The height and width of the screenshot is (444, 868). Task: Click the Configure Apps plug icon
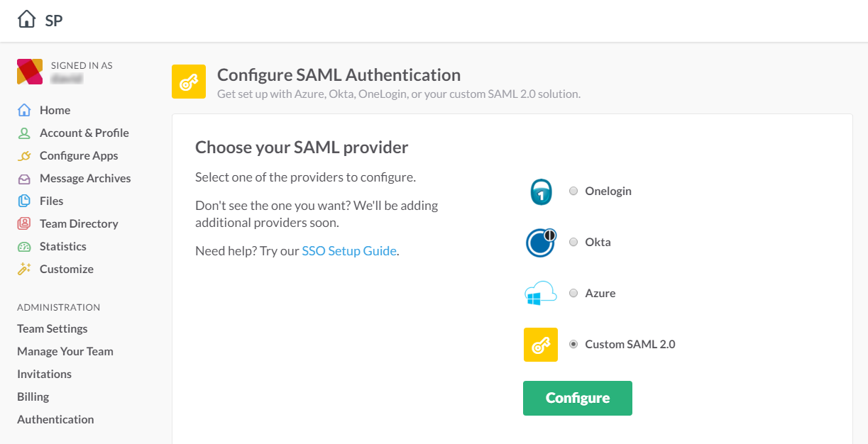tap(25, 155)
